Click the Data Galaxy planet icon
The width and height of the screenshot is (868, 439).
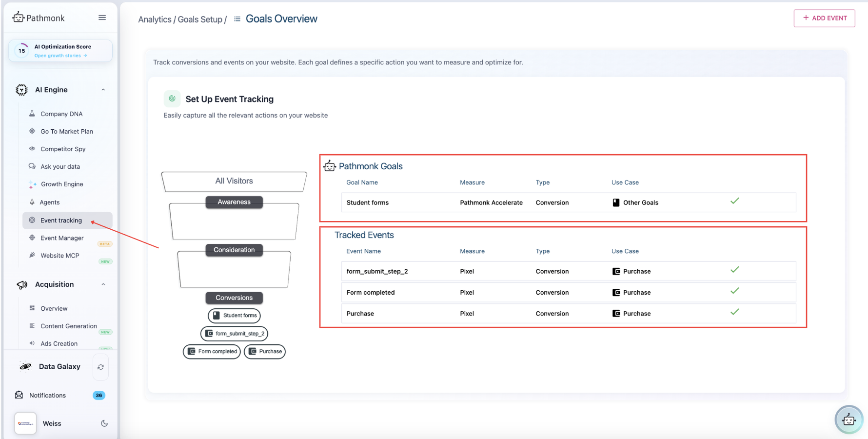click(25, 366)
